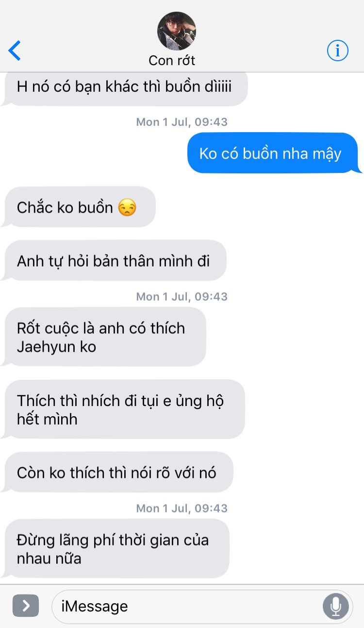Viewport: 364px width, 628px height.
Task: Tap the blue back arrow
Action: [15, 51]
